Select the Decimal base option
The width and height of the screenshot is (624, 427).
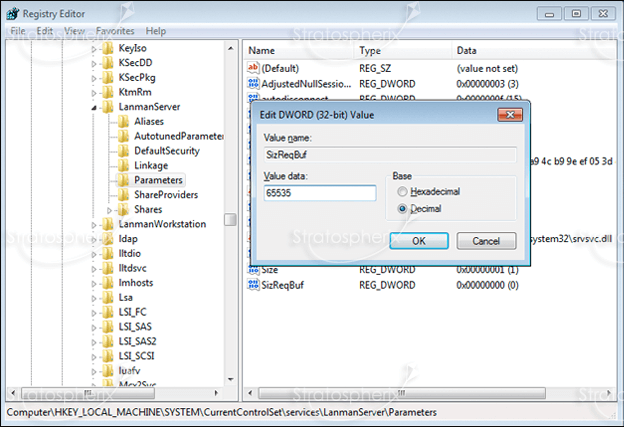coord(402,209)
